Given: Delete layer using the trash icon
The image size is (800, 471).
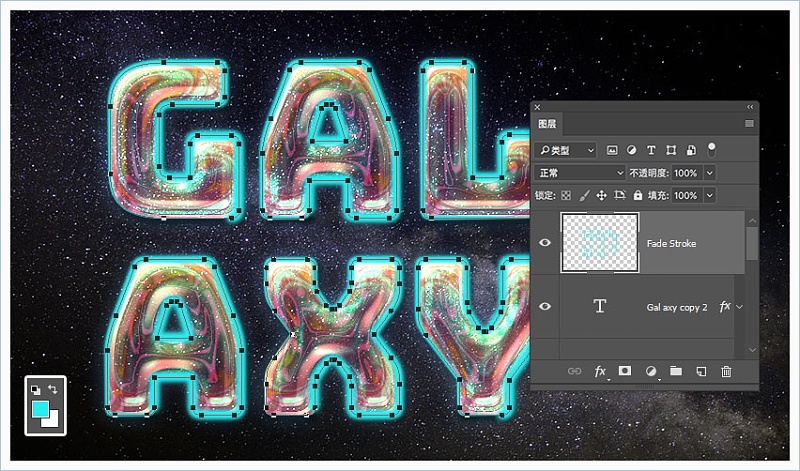Looking at the screenshot, I should point(726,371).
